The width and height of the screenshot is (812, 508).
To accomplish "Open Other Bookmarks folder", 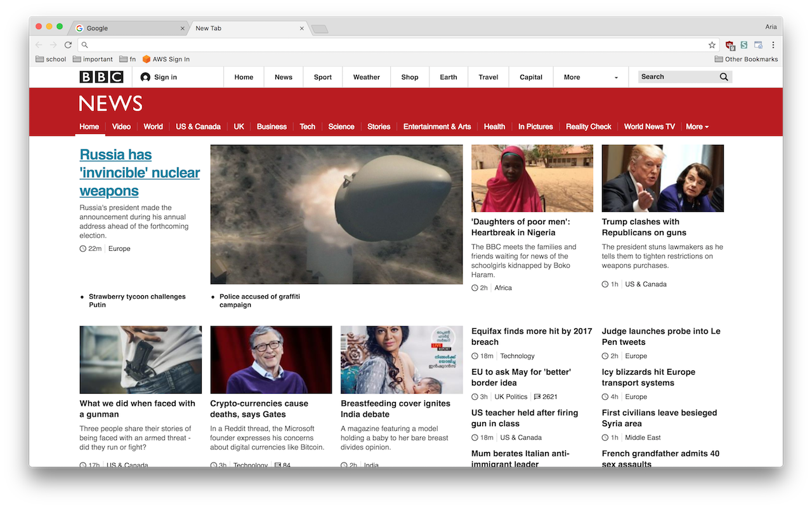I will (x=746, y=59).
